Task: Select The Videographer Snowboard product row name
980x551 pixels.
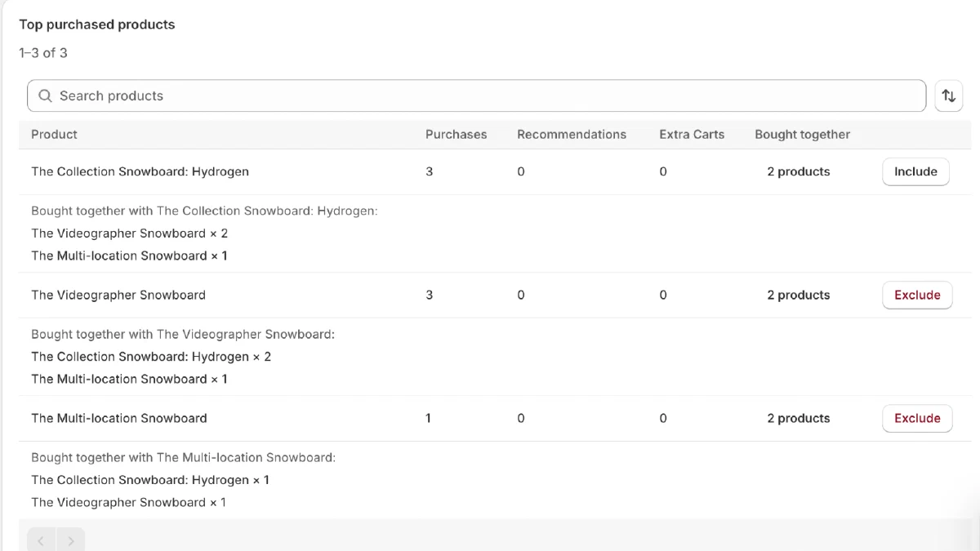Action: click(x=118, y=295)
